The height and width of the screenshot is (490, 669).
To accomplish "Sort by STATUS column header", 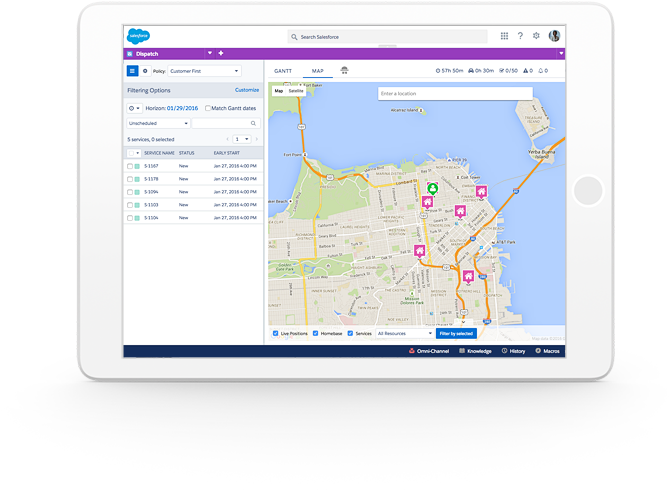I will click(186, 153).
